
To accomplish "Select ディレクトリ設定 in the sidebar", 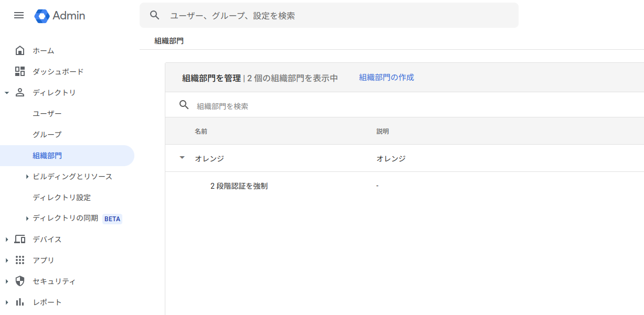I will click(x=61, y=198).
